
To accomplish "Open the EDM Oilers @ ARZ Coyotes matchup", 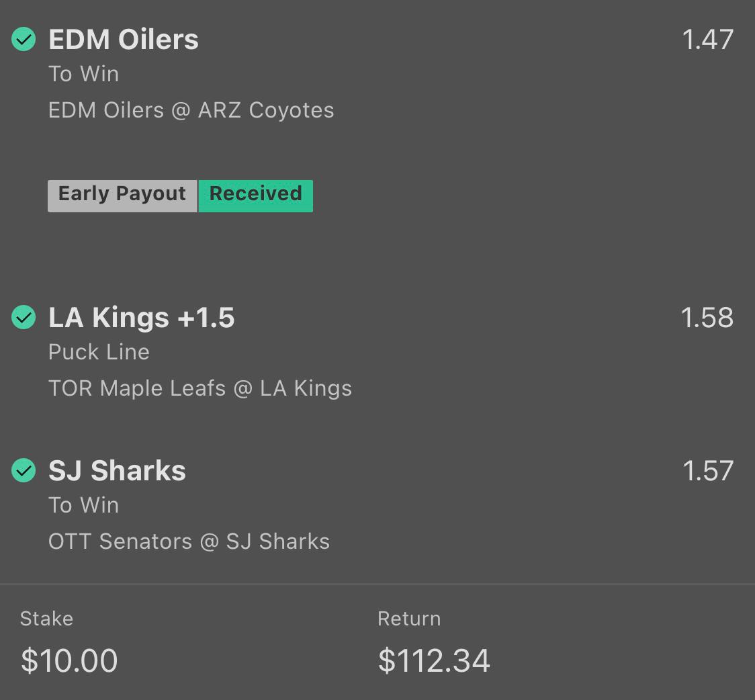I will [191, 110].
